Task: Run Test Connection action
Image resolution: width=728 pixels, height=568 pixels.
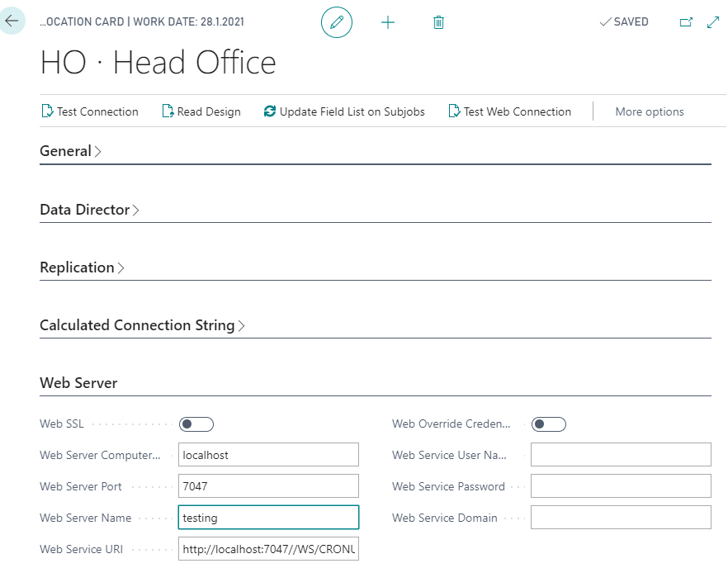Action: [x=90, y=111]
